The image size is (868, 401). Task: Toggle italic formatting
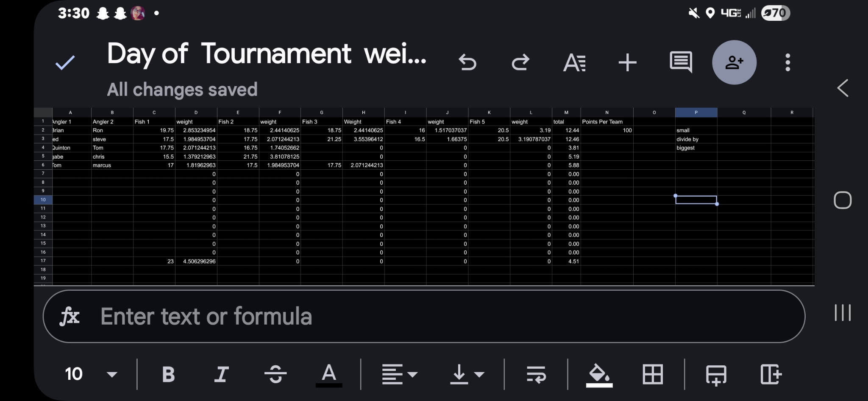point(222,374)
